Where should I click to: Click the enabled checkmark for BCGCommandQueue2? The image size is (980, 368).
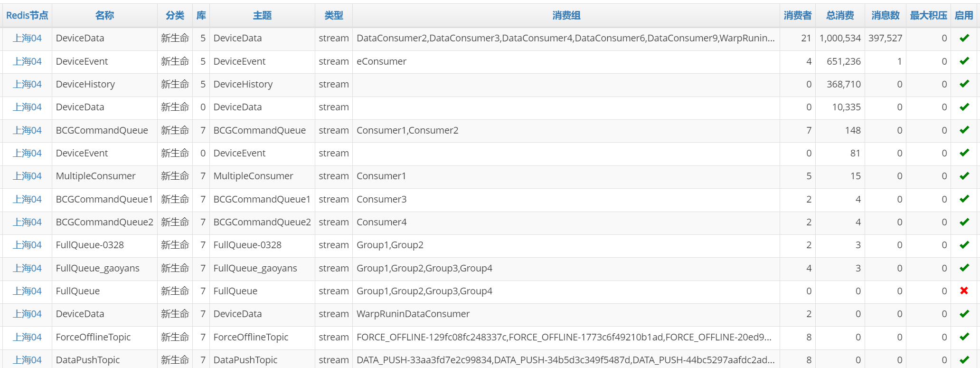click(964, 222)
